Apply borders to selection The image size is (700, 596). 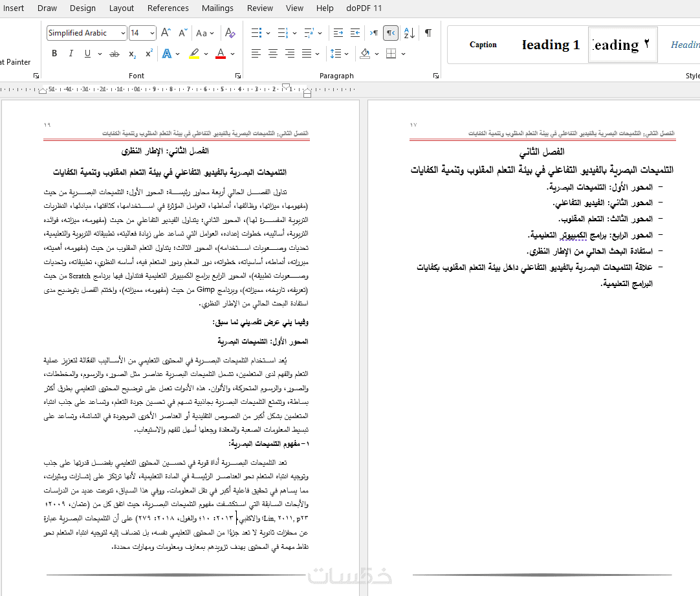coord(391,54)
